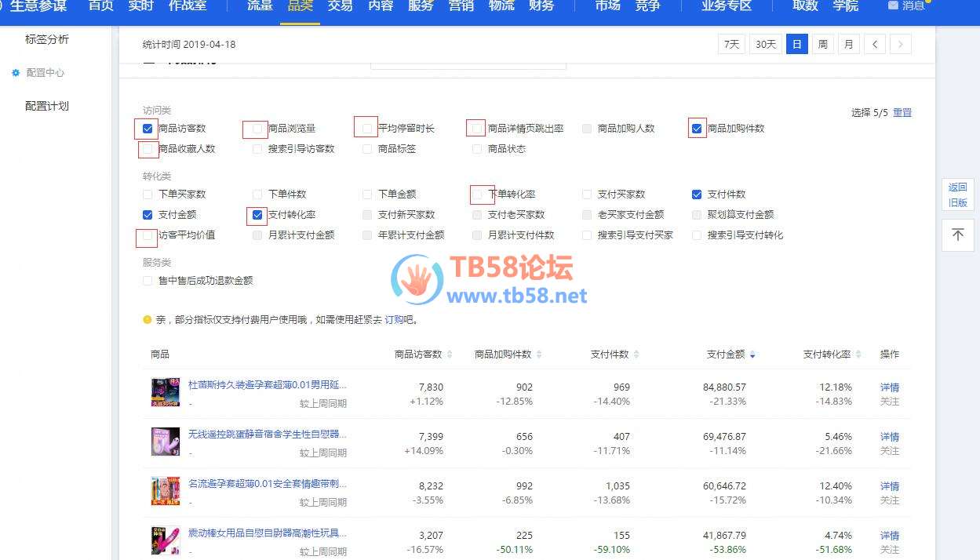This screenshot has height=560, width=980.
Task: Click the 配置中心 gear icon
Action: coord(16,73)
